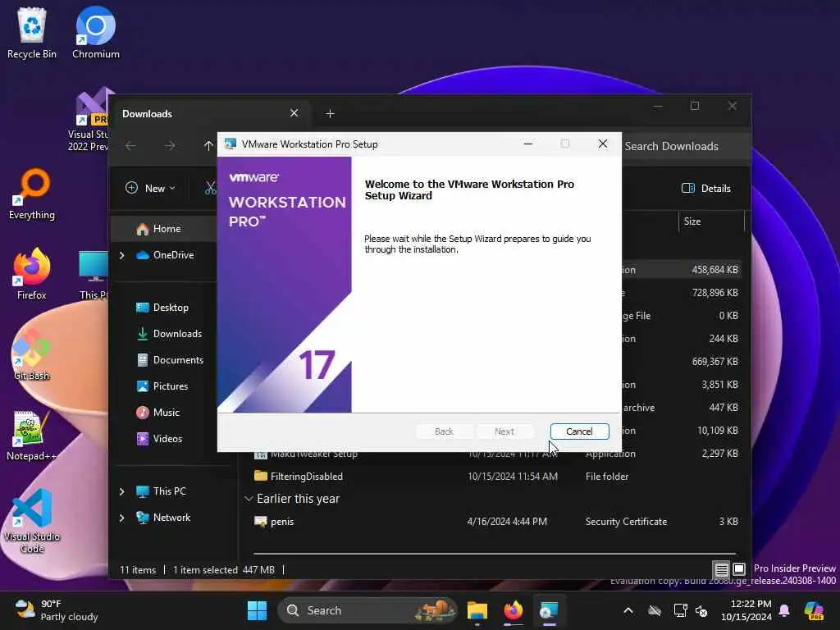The height and width of the screenshot is (630, 840).
Task: Open File Explorer from the taskbar
Action: [x=477, y=610]
